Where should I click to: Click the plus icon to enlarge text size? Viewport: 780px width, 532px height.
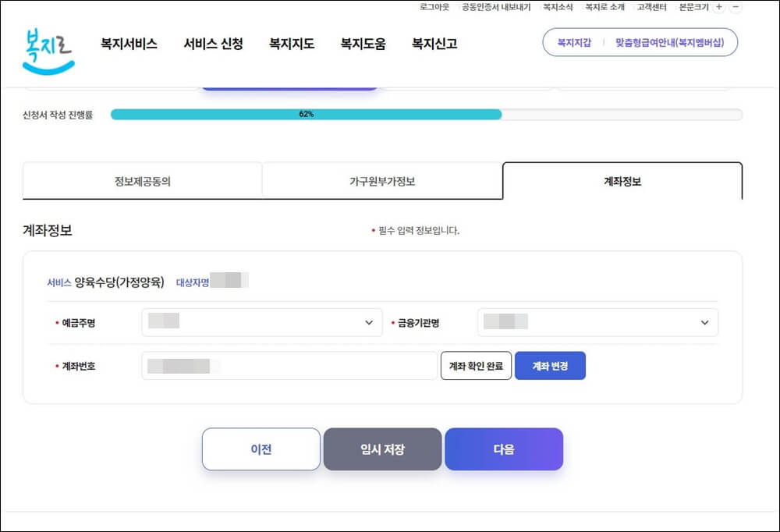[718, 7]
